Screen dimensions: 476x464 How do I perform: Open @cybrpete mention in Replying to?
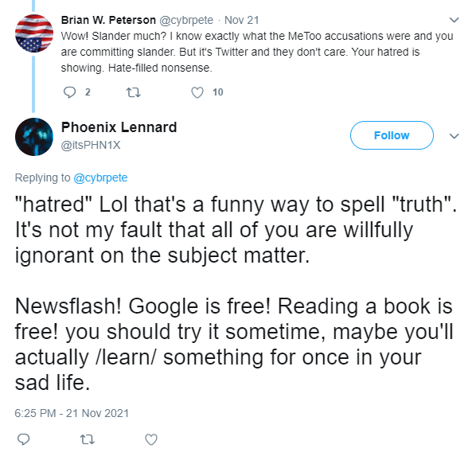tap(100, 177)
